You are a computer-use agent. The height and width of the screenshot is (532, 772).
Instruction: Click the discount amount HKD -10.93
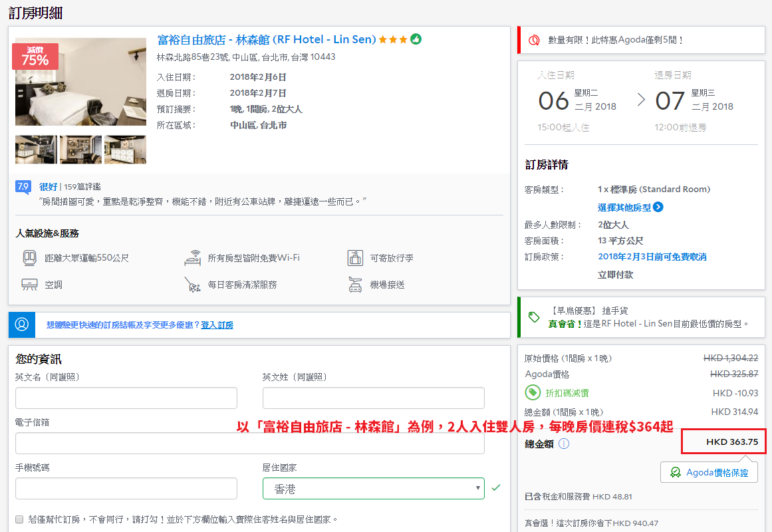(x=735, y=393)
